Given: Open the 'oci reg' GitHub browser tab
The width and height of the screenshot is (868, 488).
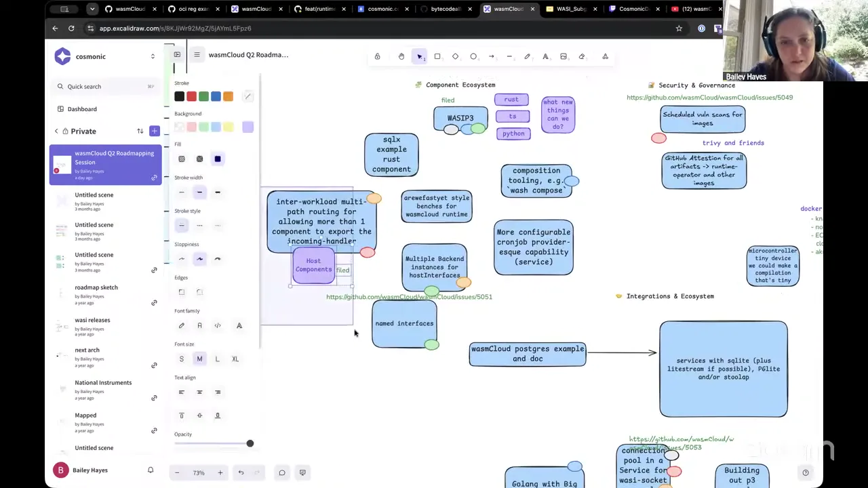Looking at the screenshot, I should [193, 9].
